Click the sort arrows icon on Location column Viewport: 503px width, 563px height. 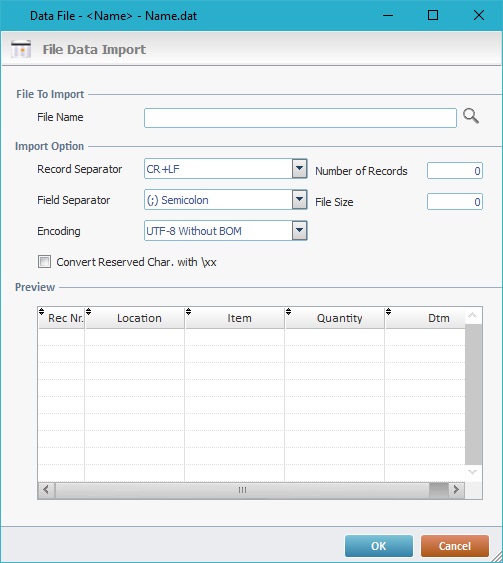tap(89, 311)
